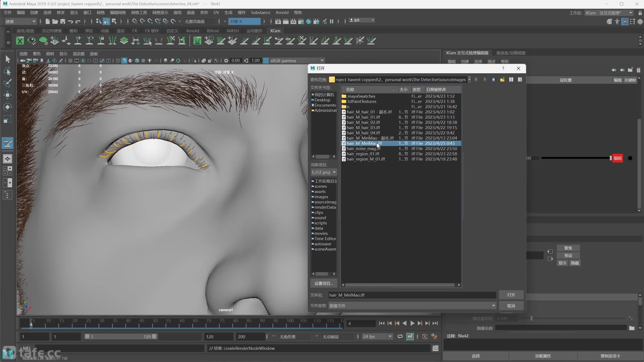The width and height of the screenshot is (644, 362).
Task: Open the Arnold menu
Action: (x=282, y=12)
